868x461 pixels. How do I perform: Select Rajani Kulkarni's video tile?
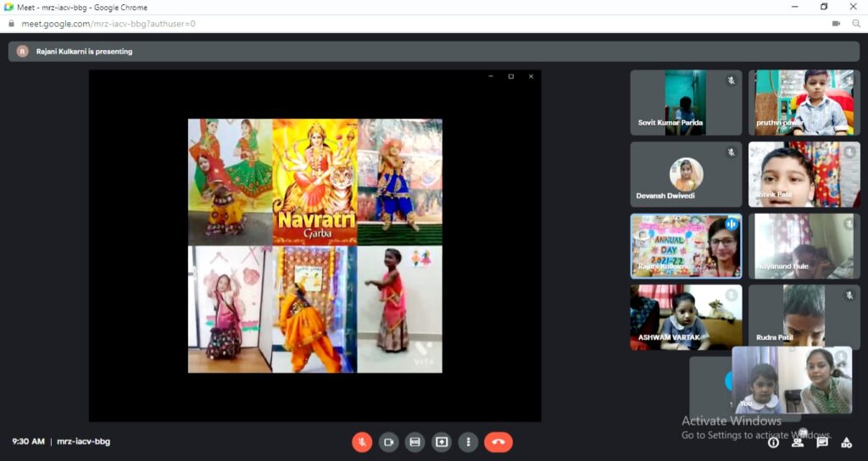pos(686,246)
